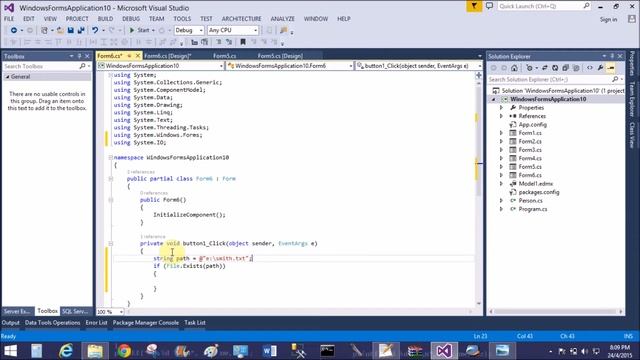Image resolution: width=640 pixels, height=360 pixels.
Task: Close the Form6.cs tab
Action: (x=138, y=56)
